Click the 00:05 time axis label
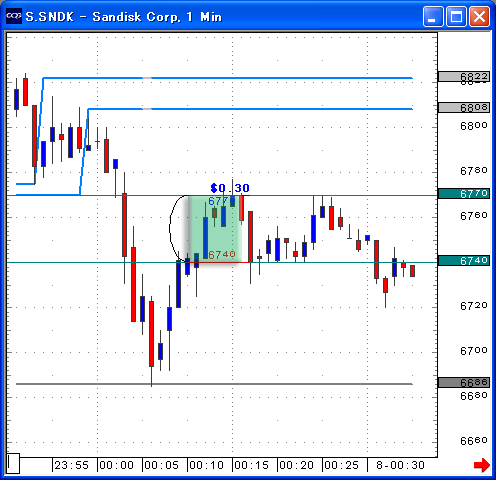The width and height of the screenshot is (496, 480). pyautogui.click(x=162, y=465)
